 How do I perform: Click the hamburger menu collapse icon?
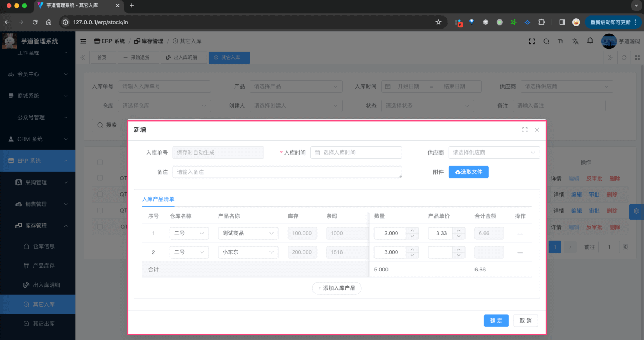tap(83, 41)
